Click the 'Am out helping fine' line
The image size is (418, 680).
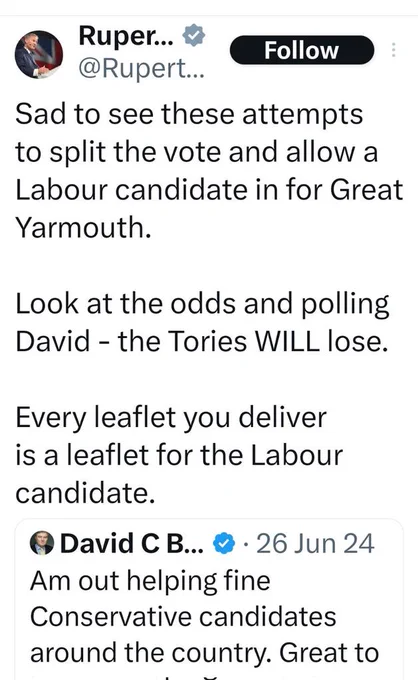[x=150, y=581]
